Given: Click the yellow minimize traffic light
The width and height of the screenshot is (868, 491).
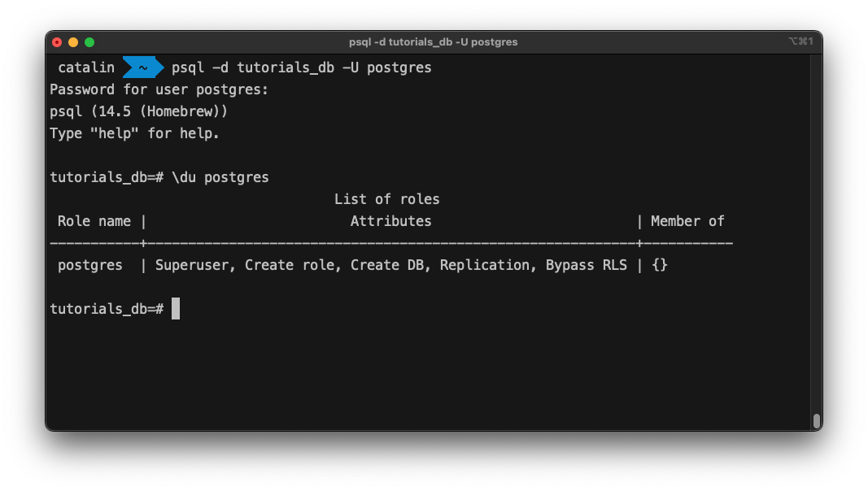Looking at the screenshot, I should click(x=72, y=41).
